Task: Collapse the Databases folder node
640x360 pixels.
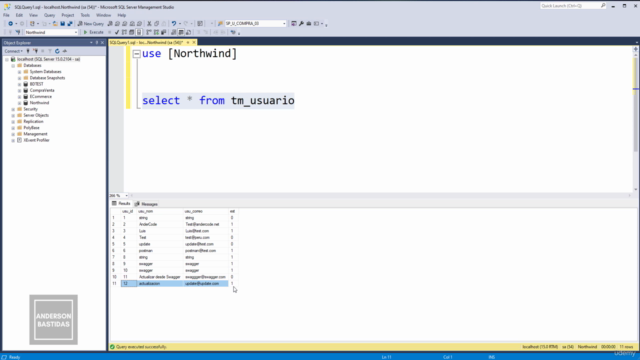Action: point(13,66)
